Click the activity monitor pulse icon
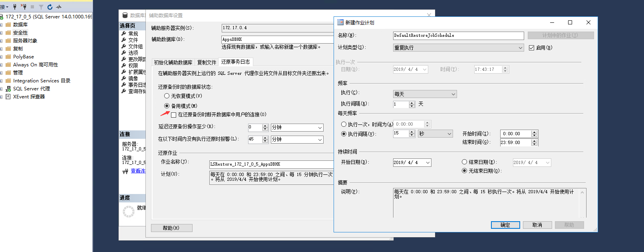Viewport: 644px width, 252px height. pos(59,7)
